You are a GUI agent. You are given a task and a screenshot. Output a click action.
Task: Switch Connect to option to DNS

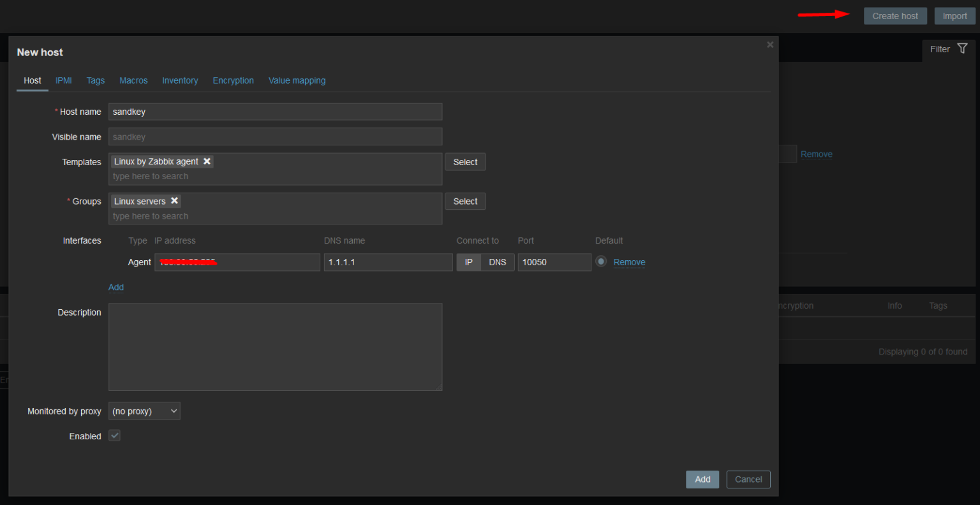coord(497,262)
